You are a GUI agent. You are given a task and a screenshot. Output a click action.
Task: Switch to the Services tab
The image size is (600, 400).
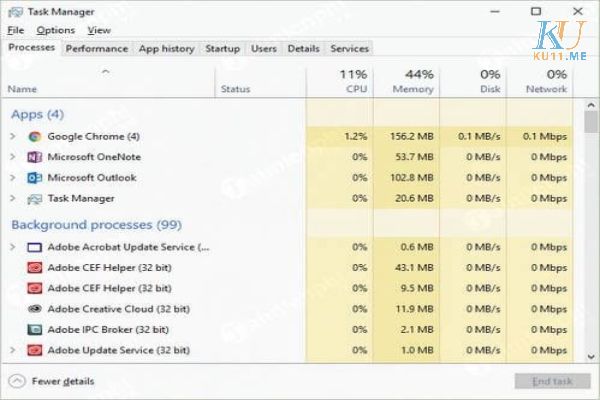(349, 49)
